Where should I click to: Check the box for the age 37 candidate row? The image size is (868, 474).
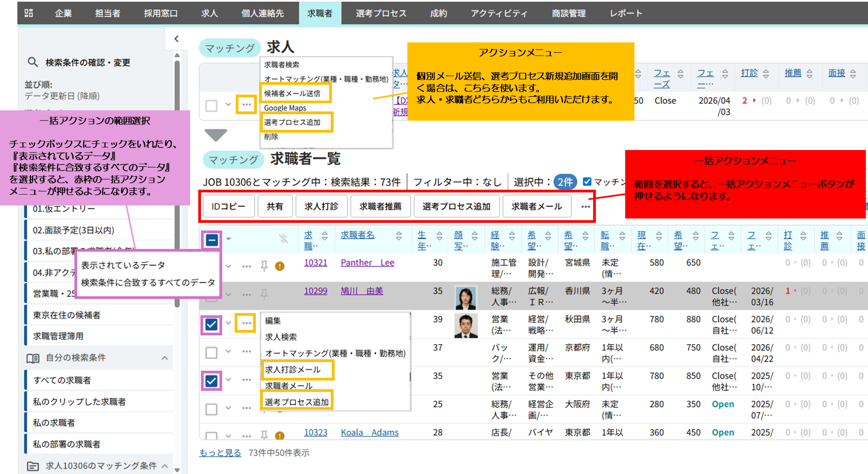click(x=211, y=353)
